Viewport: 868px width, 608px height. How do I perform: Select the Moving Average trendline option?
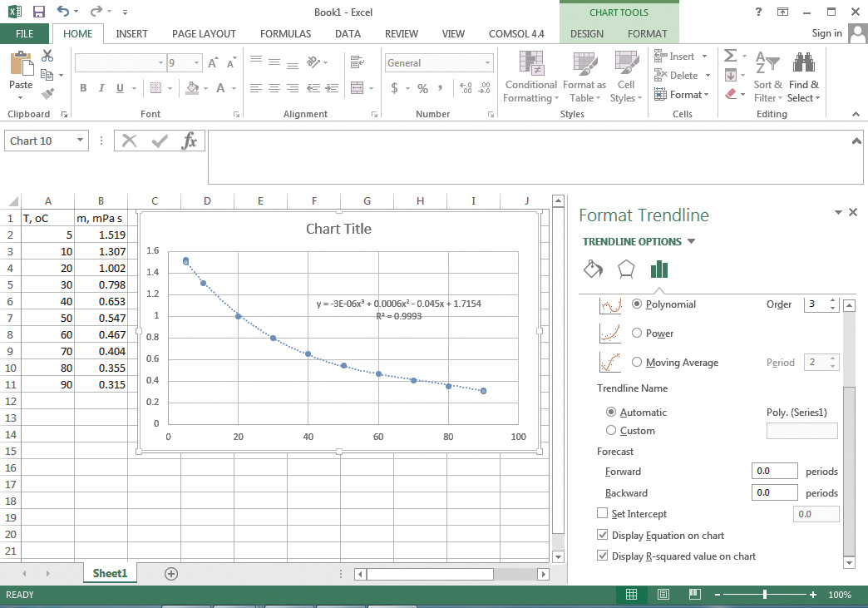(x=637, y=362)
